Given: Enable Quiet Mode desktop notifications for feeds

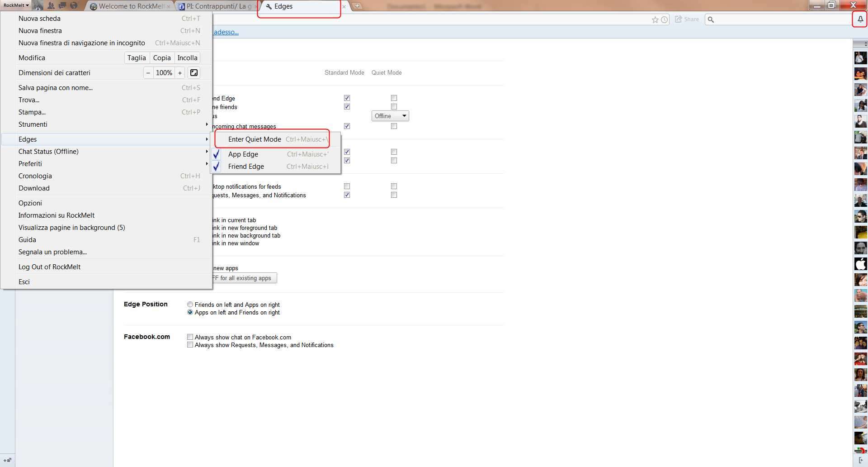Looking at the screenshot, I should pos(394,186).
